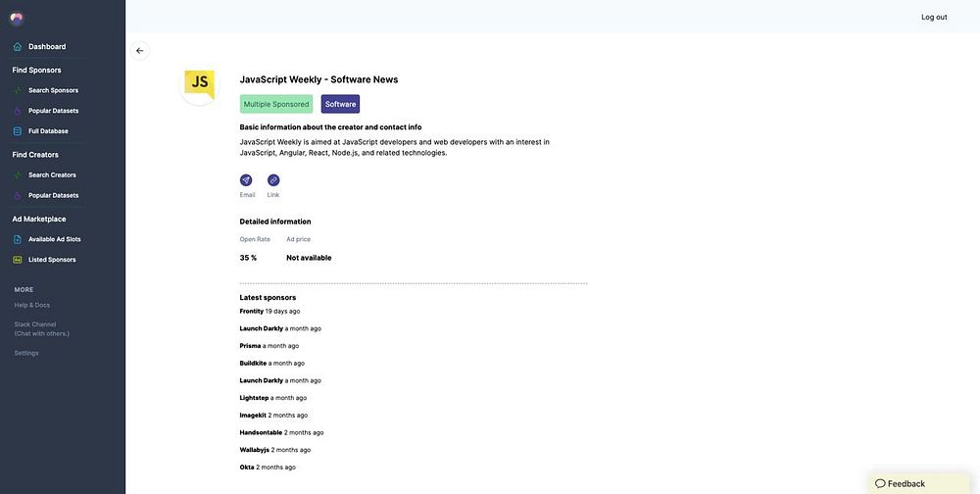Image resolution: width=980 pixels, height=494 pixels.
Task: Click the 'Open Rate' label
Action: coord(255,239)
